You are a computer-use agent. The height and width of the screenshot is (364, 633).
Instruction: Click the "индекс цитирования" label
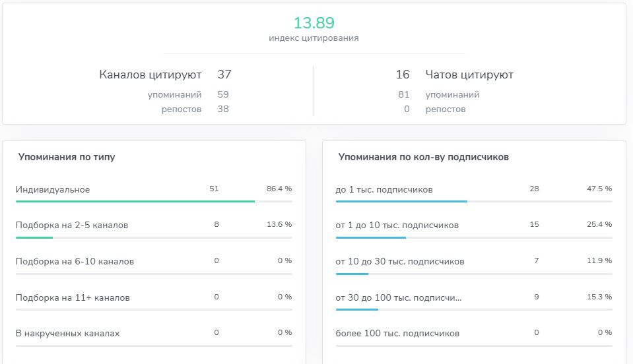point(314,38)
